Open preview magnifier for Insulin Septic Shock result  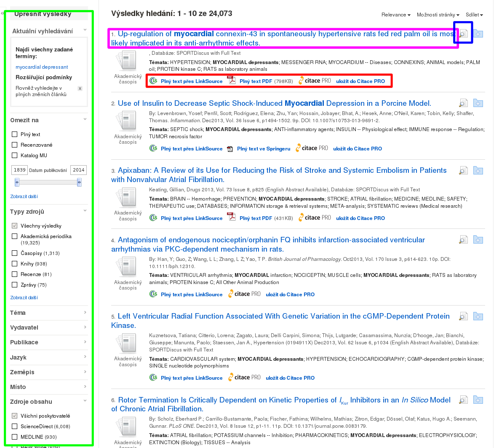coord(463,103)
